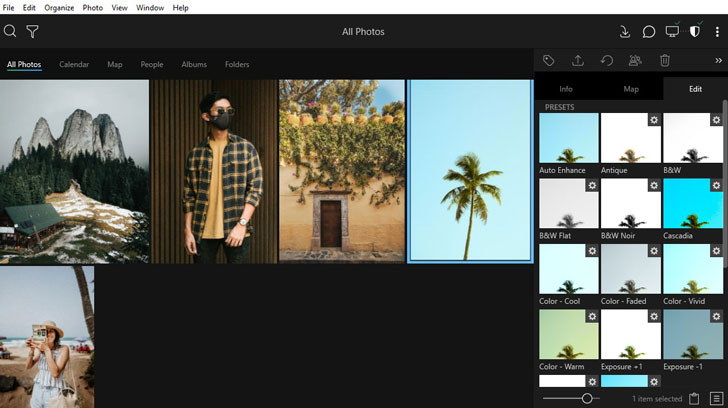Select the masked man in plaid shirt photo
This screenshot has height=408, width=728.
[x=214, y=171]
